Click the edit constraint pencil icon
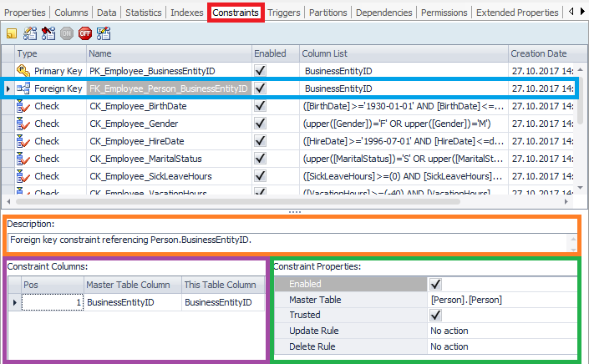Viewport: 589px width, 364px height. pos(30,34)
